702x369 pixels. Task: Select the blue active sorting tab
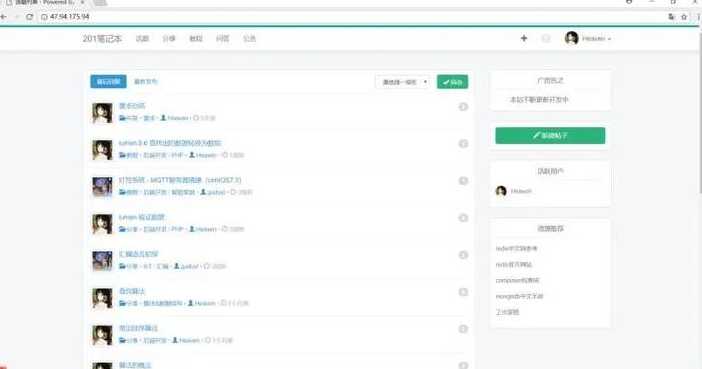pyautogui.click(x=108, y=82)
